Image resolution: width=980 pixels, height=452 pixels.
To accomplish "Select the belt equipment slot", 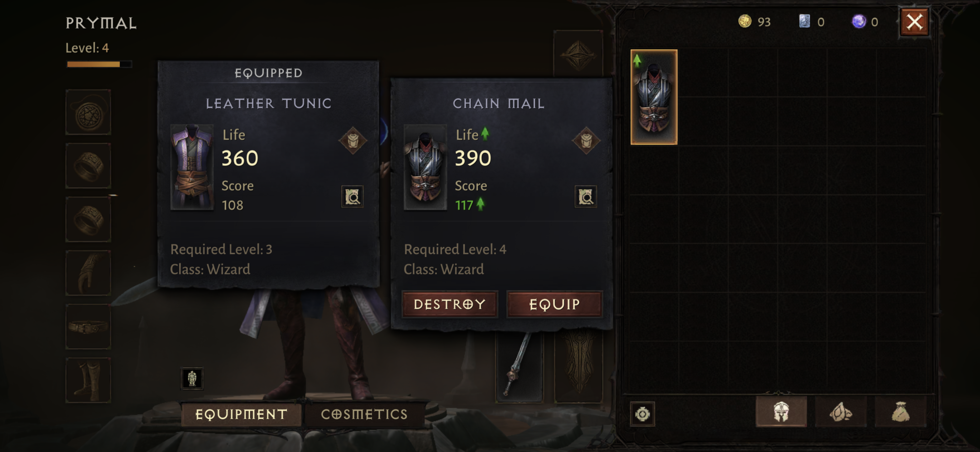I will (x=88, y=326).
